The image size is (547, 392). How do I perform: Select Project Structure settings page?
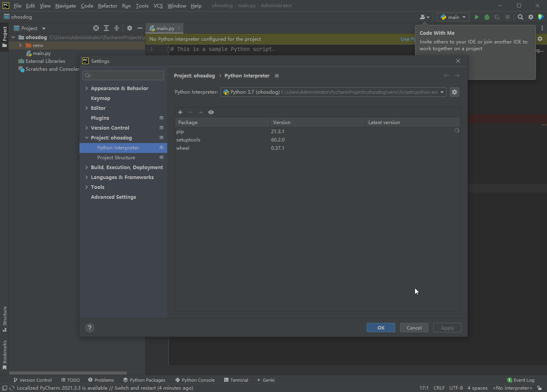point(116,158)
